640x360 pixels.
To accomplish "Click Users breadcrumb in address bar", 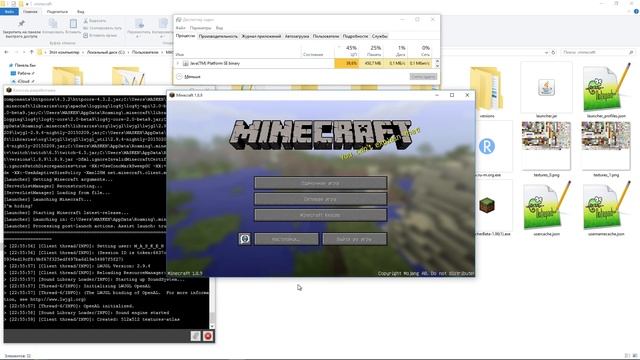I will click(x=145, y=52).
